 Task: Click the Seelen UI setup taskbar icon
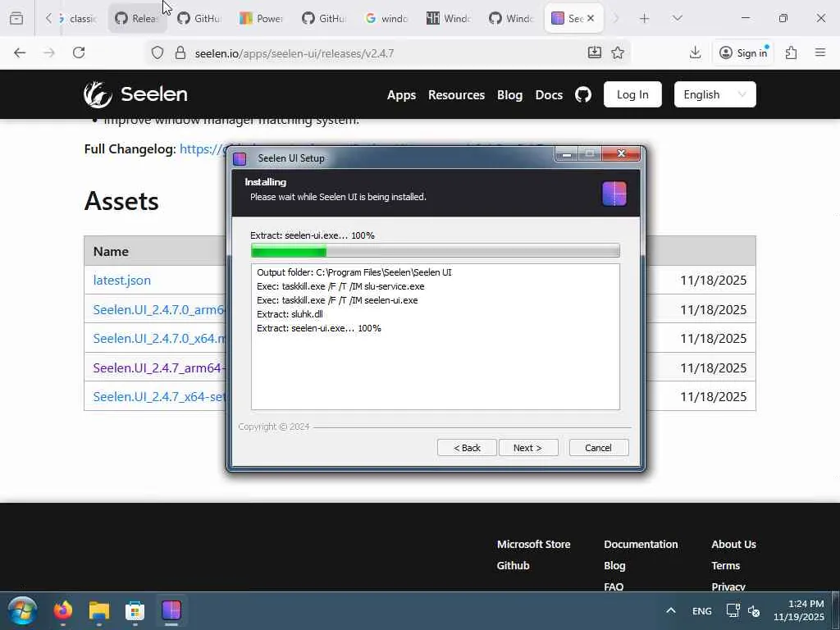171,610
